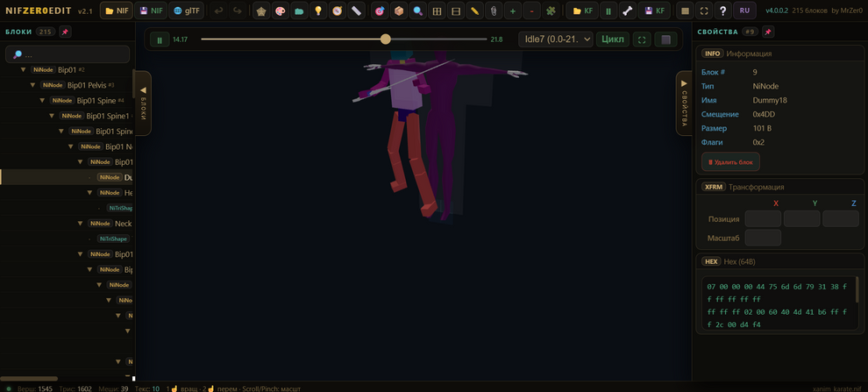868x392 pixels.
Task: Pin the Блоки panel
Action: click(x=65, y=32)
